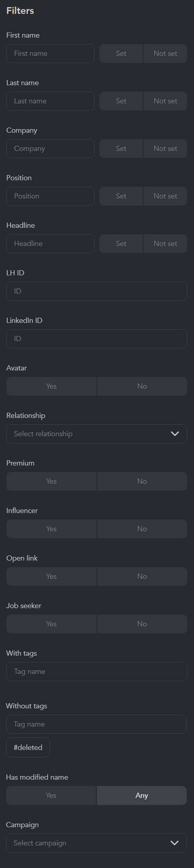194x868 pixels.
Task: Click Set button for Position
Action: tap(121, 196)
